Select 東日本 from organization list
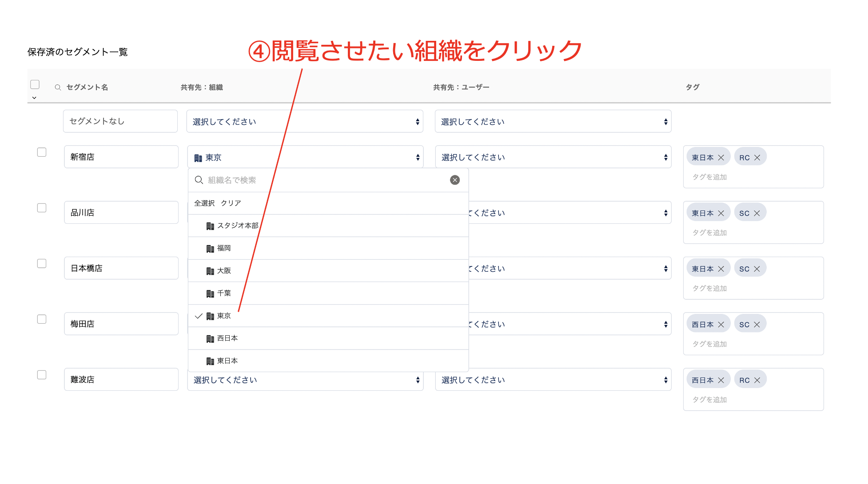868x484 pixels. tap(328, 361)
